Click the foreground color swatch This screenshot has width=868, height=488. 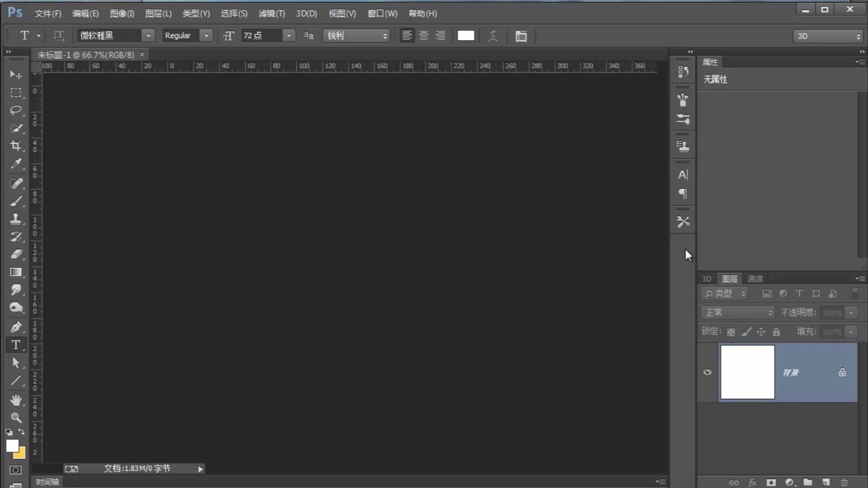click(x=12, y=446)
